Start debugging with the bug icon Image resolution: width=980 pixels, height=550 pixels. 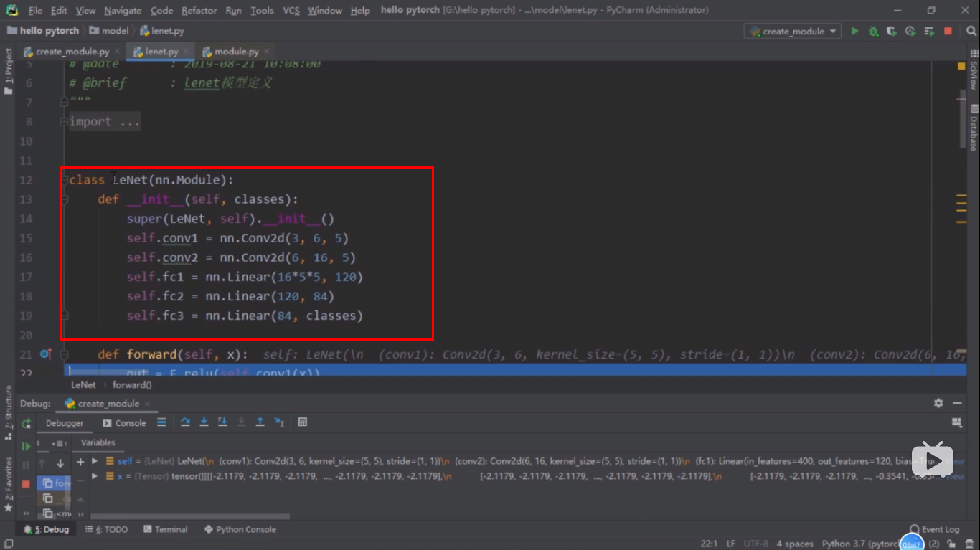click(x=873, y=31)
